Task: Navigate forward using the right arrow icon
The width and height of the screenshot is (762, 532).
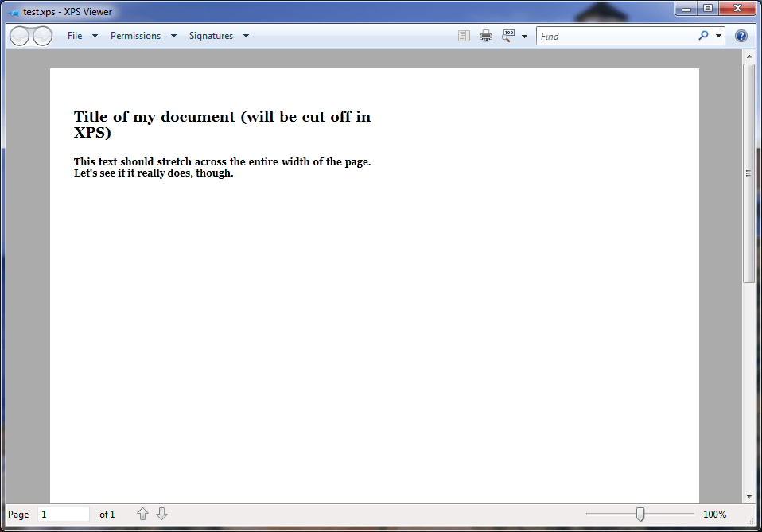Action: 41,36
